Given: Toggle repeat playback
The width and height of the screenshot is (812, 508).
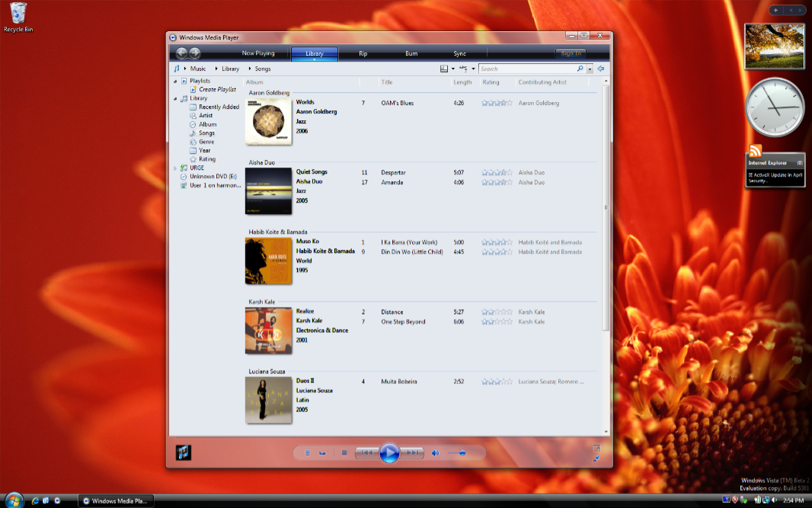Looking at the screenshot, I should pos(323,453).
